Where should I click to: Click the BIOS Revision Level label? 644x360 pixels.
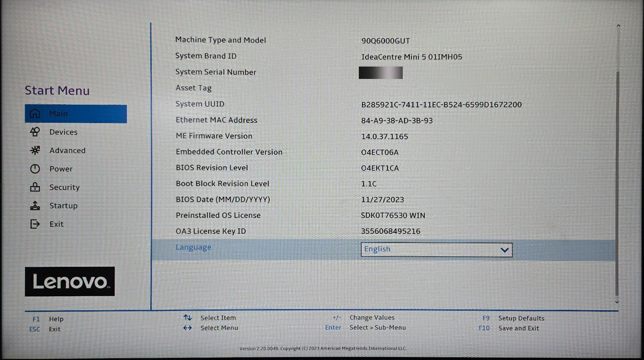[x=212, y=168]
